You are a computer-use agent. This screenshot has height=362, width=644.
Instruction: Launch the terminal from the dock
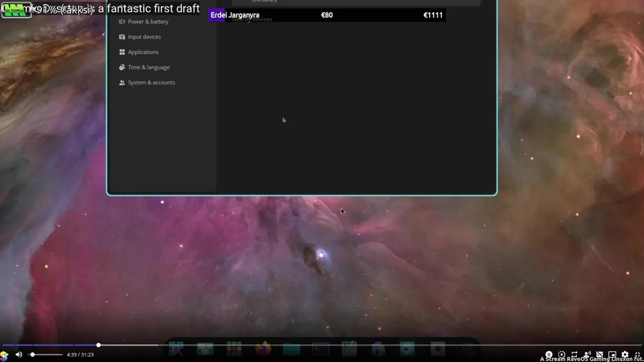[x=320, y=348]
